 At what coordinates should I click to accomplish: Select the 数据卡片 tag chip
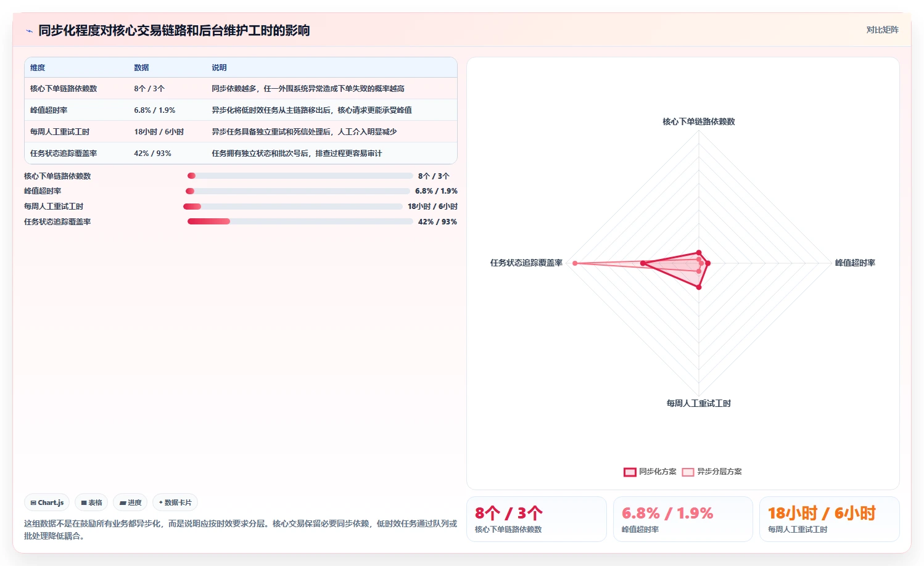175,502
